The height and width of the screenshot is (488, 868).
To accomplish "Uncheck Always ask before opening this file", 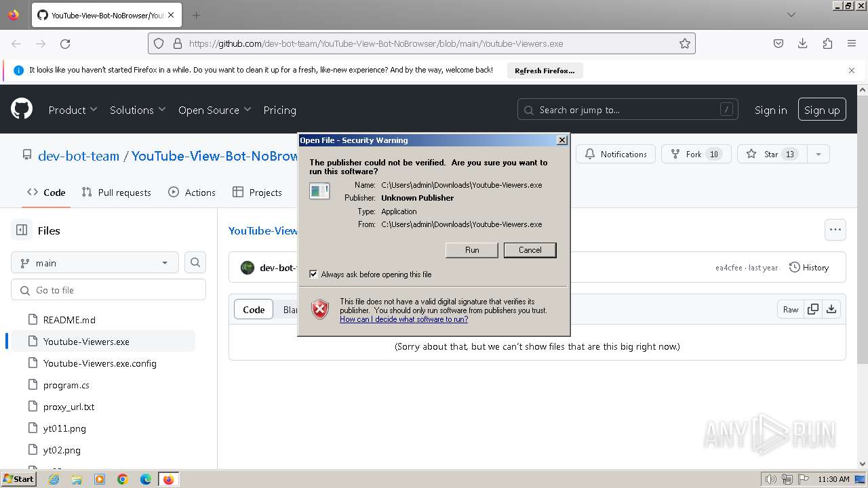I will click(x=313, y=274).
